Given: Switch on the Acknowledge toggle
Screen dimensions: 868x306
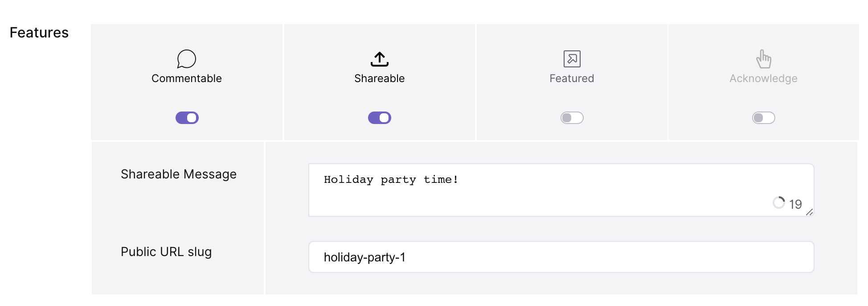Looking at the screenshot, I should pos(763,118).
